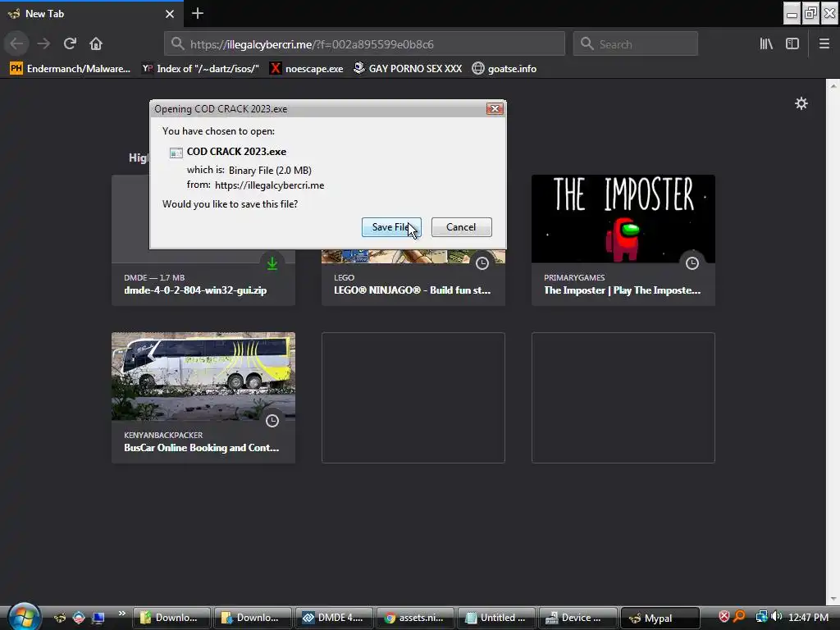Toggle the sidebar view icon

click(x=792, y=44)
